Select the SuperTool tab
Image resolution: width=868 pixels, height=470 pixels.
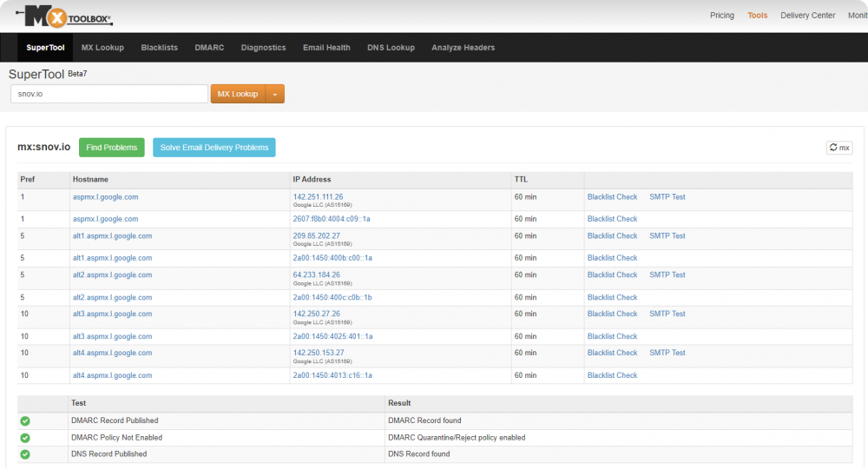point(45,48)
